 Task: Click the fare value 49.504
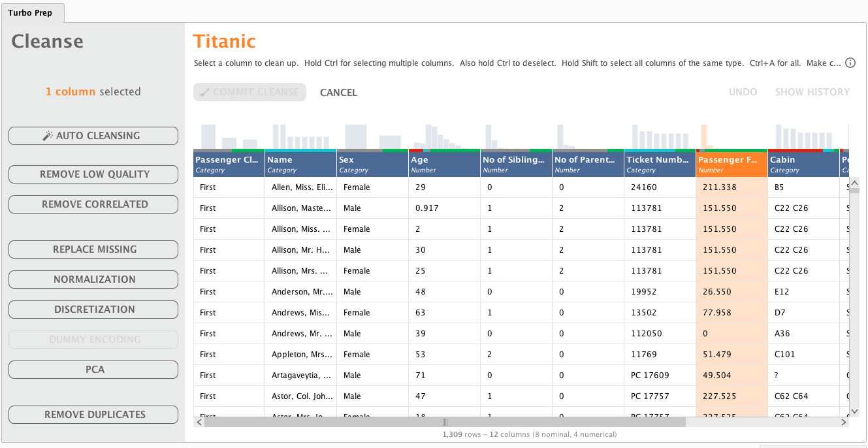tap(731, 376)
